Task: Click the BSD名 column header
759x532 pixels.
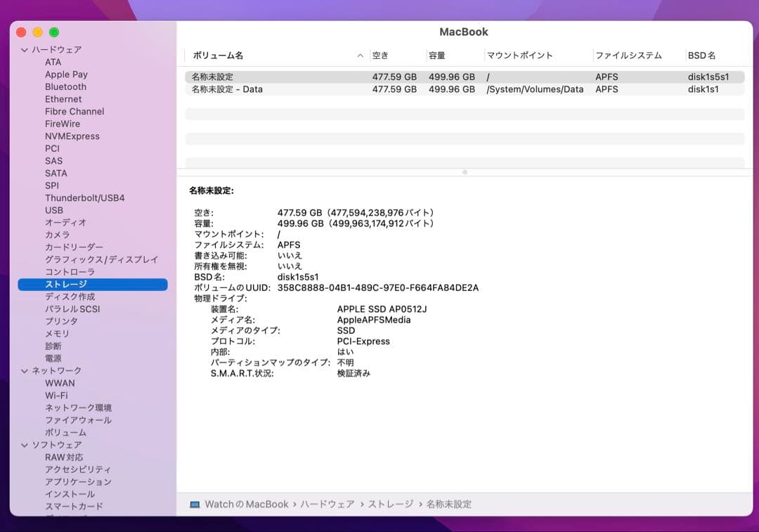Action: point(701,56)
